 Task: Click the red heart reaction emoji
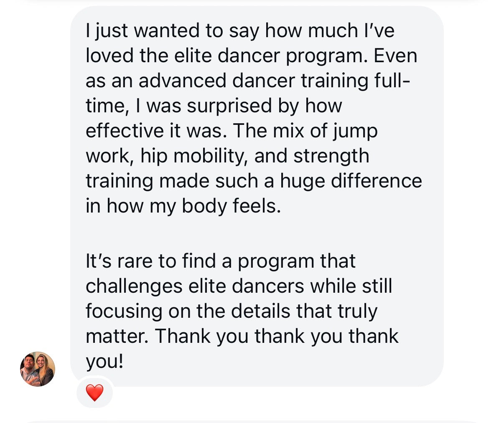[x=94, y=393]
